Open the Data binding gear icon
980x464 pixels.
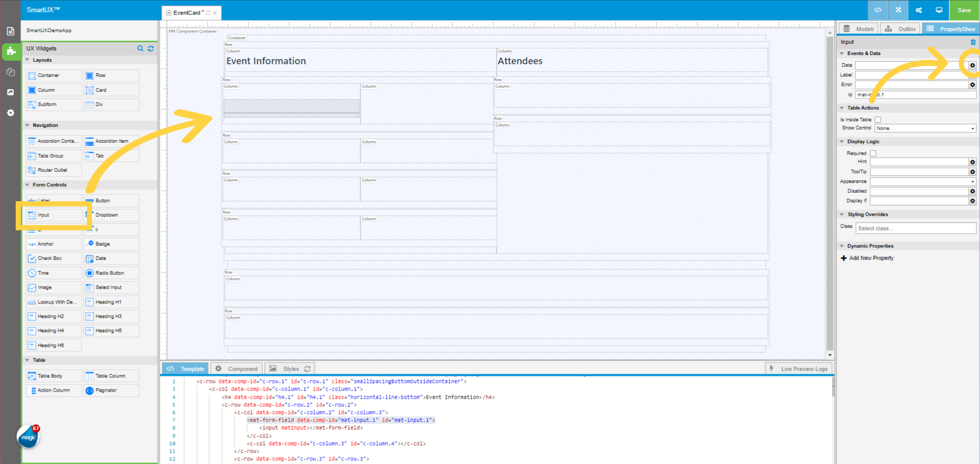972,65
